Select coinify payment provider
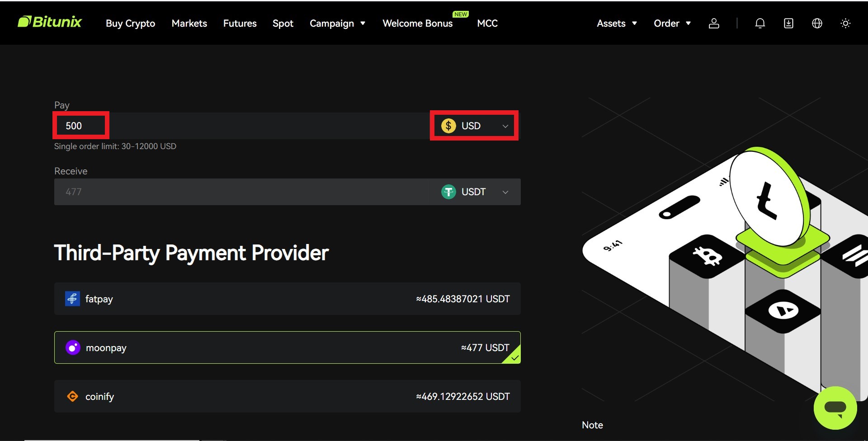The height and width of the screenshot is (441, 868). coord(288,396)
